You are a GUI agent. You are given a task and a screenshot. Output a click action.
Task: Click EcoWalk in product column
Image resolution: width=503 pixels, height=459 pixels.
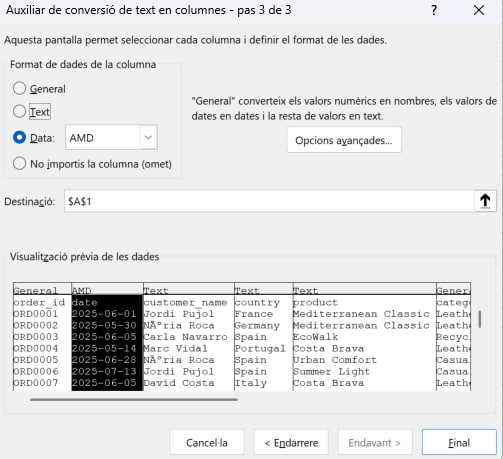[315, 337]
